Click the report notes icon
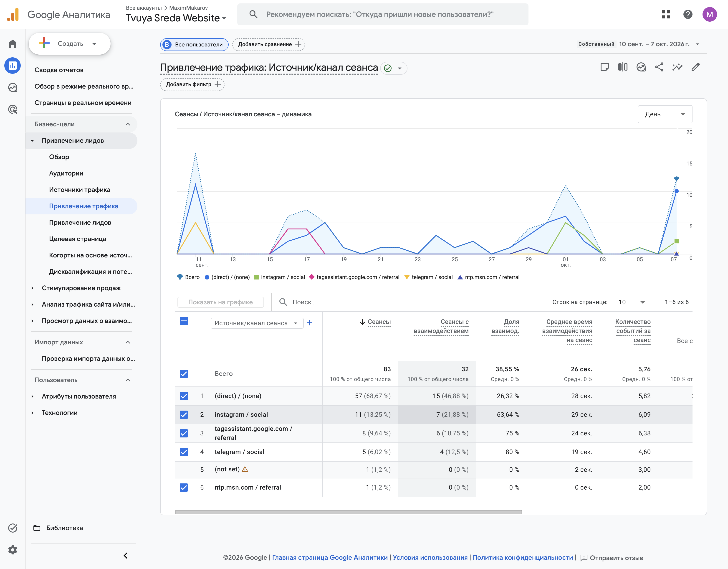Viewport: 728px width, 569px height. pos(604,67)
